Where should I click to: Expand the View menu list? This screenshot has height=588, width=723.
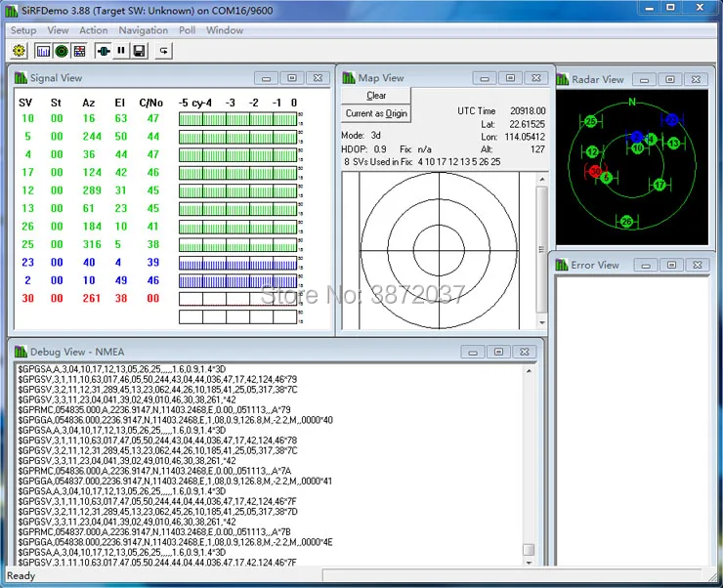coord(58,30)
